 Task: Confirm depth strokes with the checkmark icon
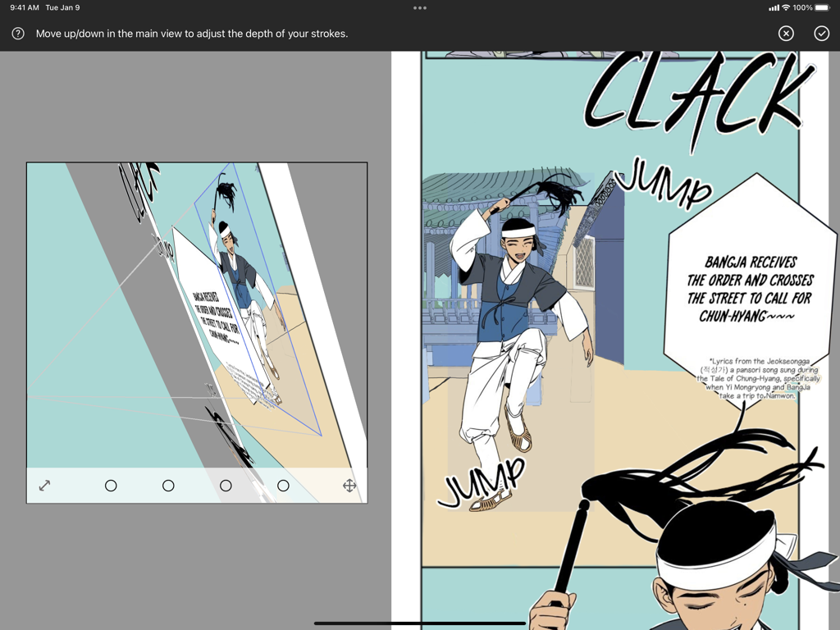point(821,34)
